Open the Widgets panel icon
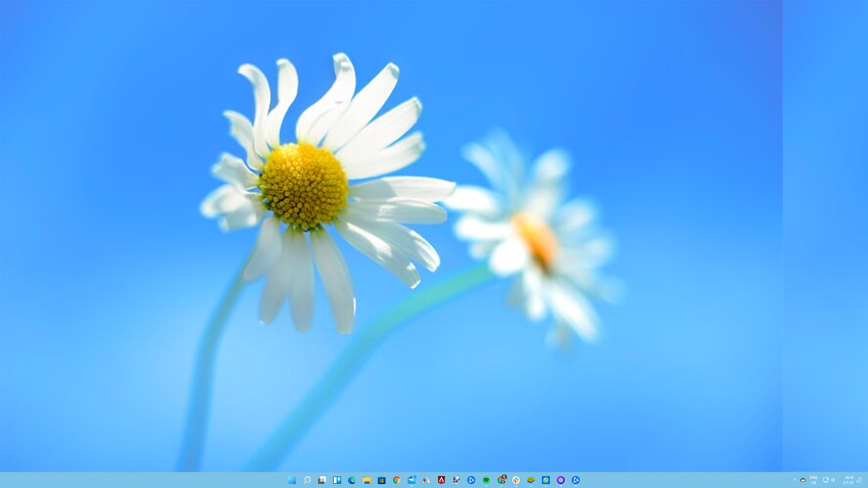 pos(337,480)
